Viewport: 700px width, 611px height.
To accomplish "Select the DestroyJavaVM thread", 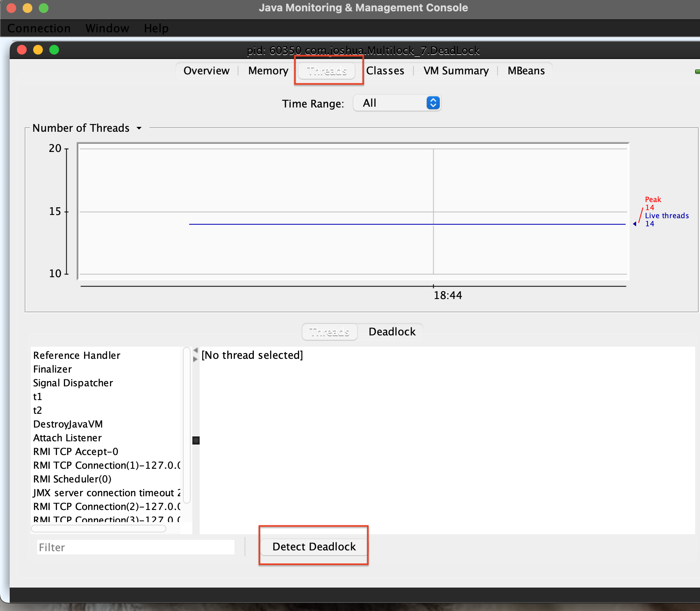I will point(67,424).
